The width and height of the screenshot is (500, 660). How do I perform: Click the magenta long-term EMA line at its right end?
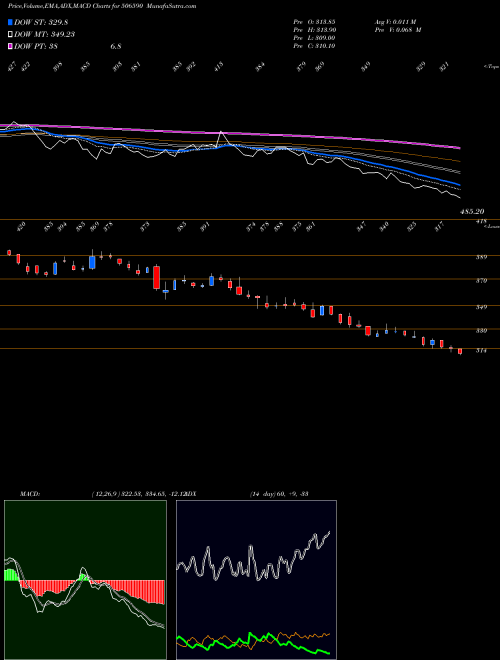(x=458, y=147)
